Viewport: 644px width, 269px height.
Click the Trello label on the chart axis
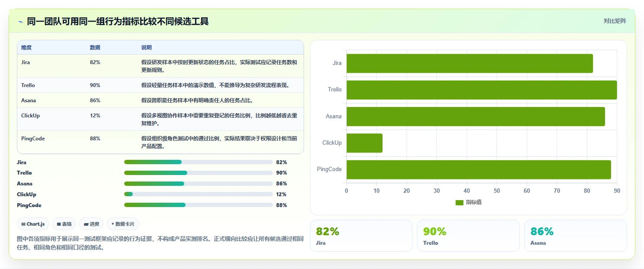335,90
